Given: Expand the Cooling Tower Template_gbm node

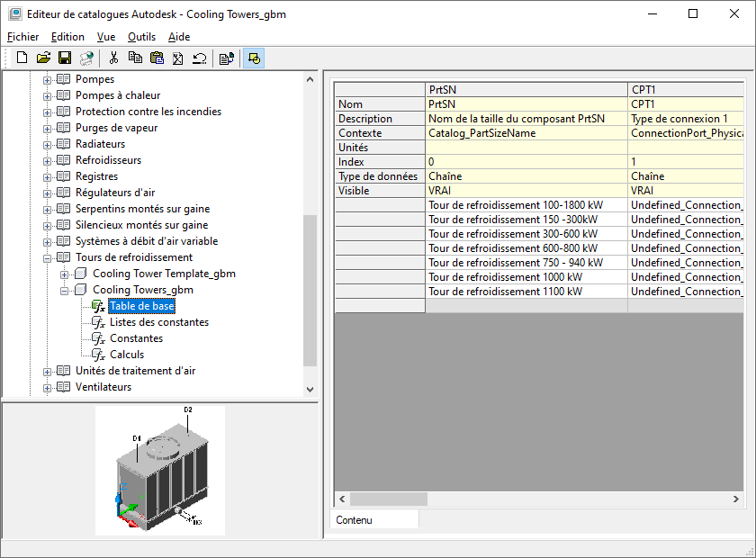Looking at the screenshot, I should click(64, 274).
